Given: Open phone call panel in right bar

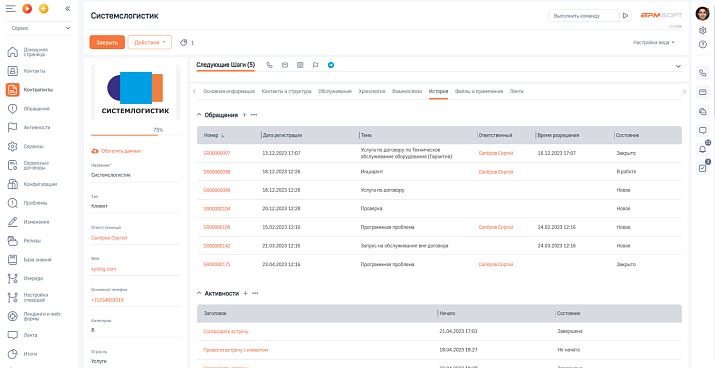Looking at the screenshot, I should point(703,73).
